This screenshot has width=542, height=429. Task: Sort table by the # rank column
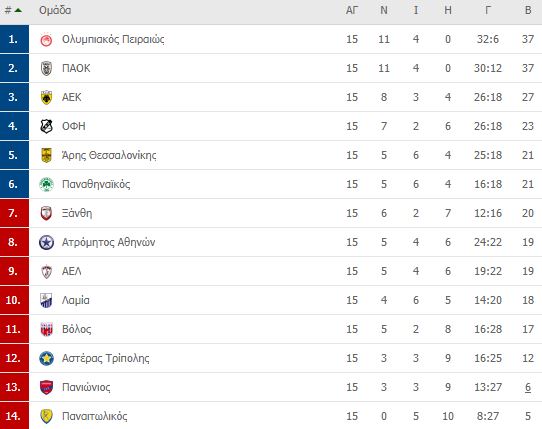coord(13,10)
